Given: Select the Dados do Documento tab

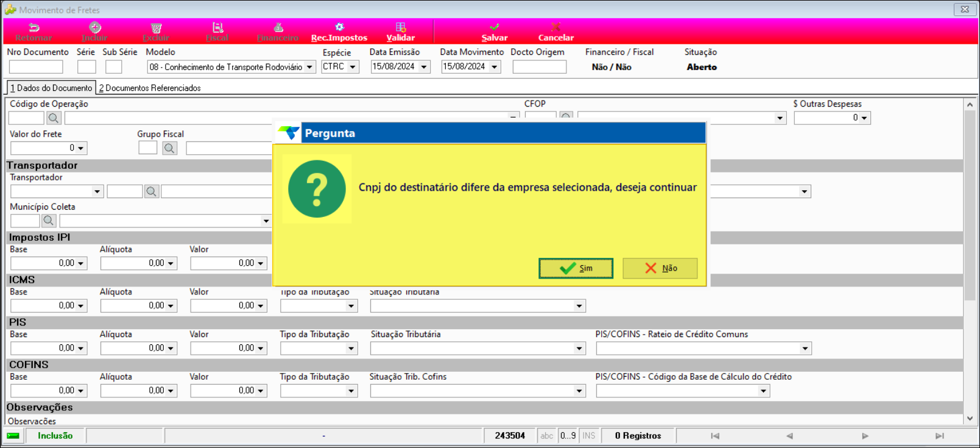Looking at the screenshot, I should 51,88.
